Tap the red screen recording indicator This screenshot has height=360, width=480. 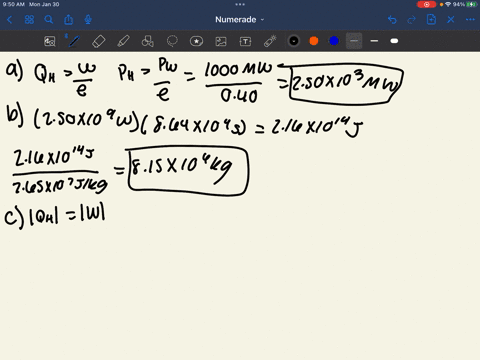click(x=426, y=4)
